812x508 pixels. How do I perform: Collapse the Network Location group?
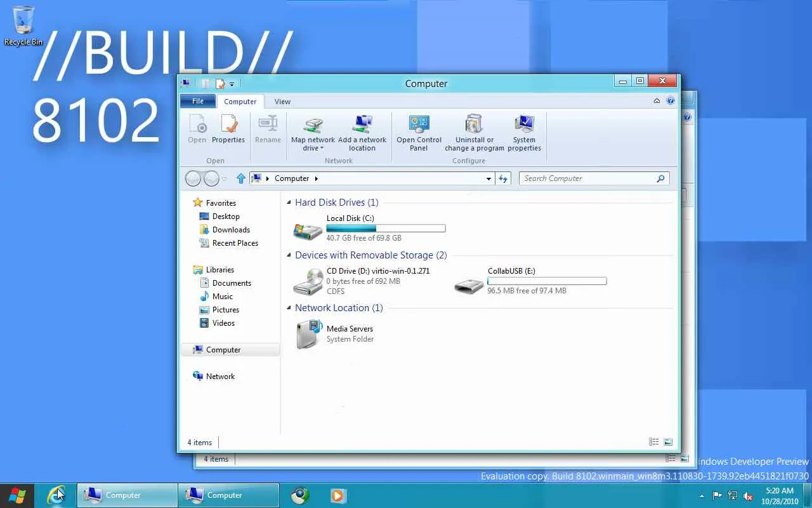click(x=289, y=308)
